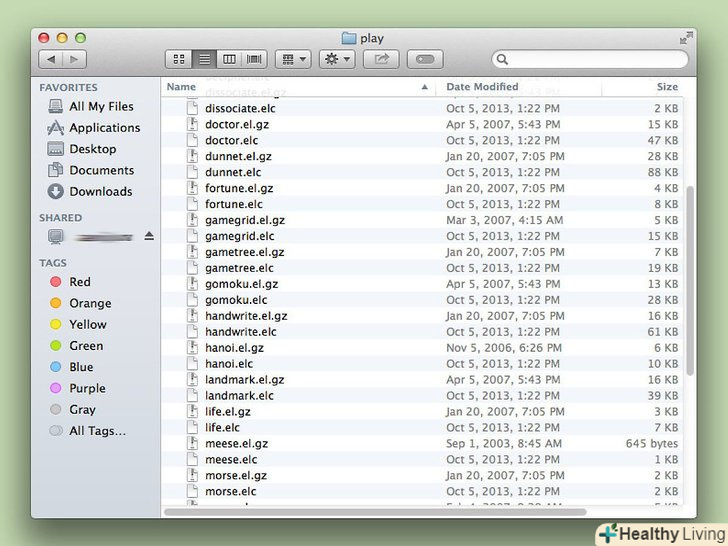Select the Red tag
728x546 pixels.
click(x=80, y=282)
